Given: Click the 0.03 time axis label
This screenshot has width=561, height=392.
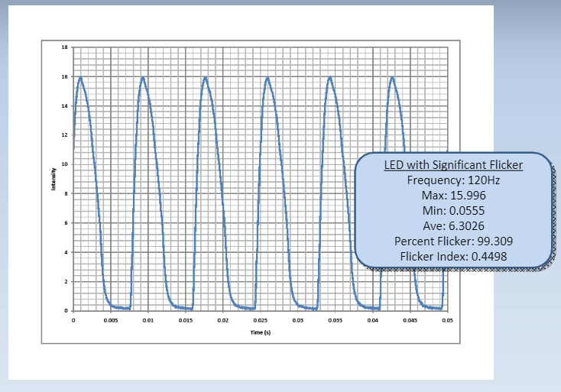Looking at the screenshot, I should pyautogui.click(x=297, y=320).
